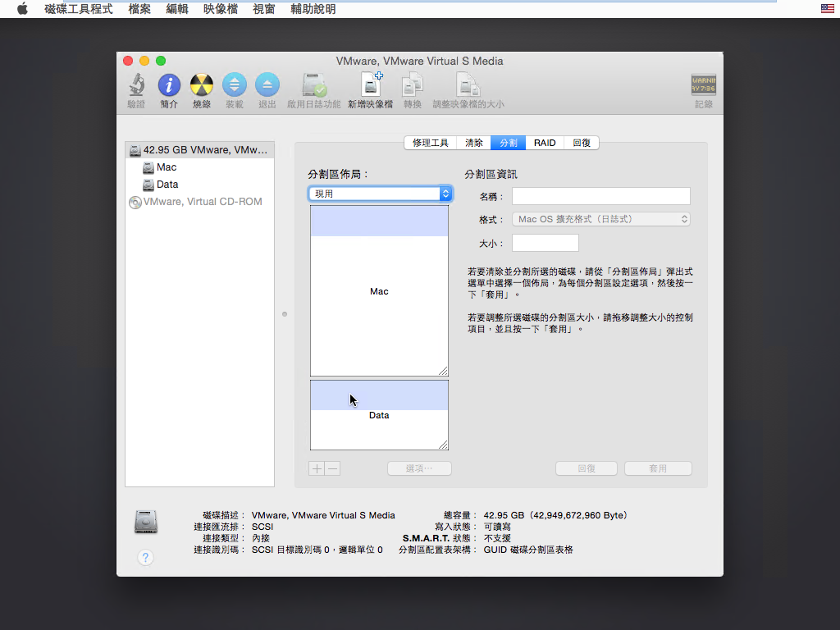Viewport: 840px width, 630px height.
Task: Click the help question mark button
Action: [145, 558]
